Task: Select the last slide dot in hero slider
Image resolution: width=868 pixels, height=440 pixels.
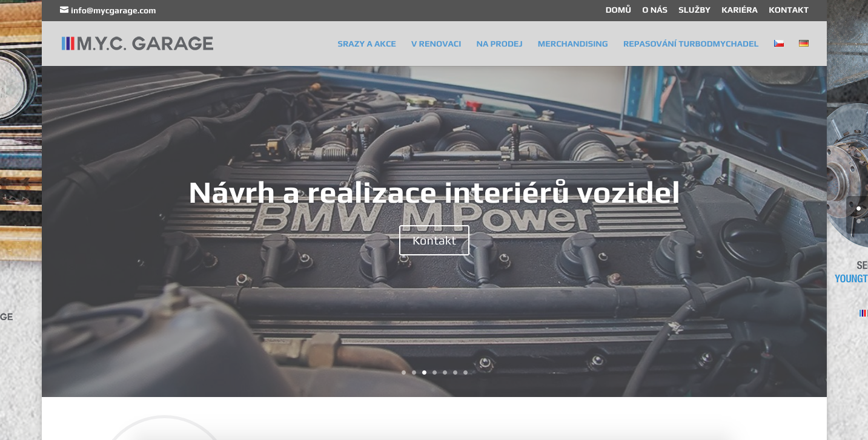Action: point(465,372)
